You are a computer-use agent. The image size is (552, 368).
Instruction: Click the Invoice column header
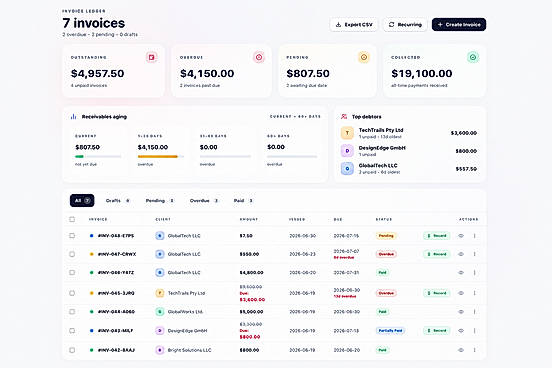click(x=98, y=219)
